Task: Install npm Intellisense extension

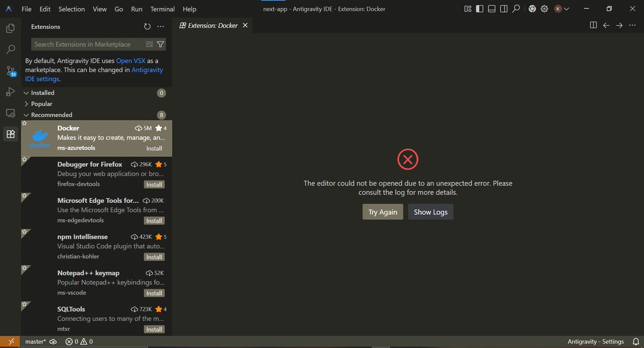Action: tap(154, 257)
